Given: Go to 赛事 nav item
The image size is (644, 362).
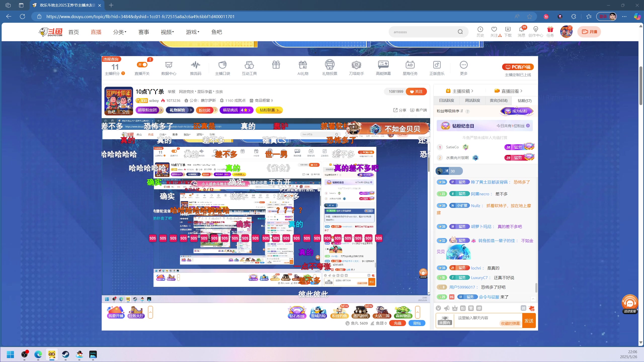Looking at the screenshot, I should click(144, 32).
